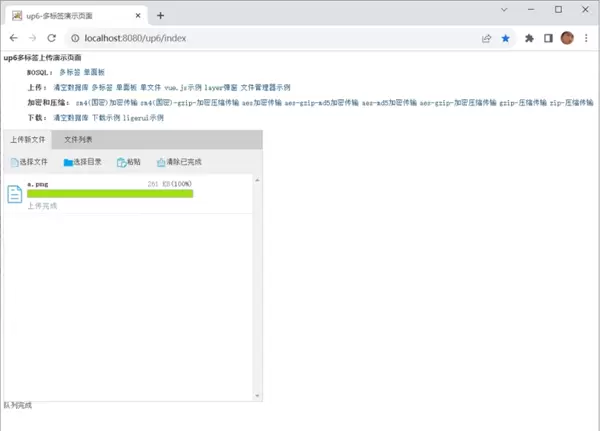The height and width of the screenshot is (431, 600).
Task: Bookmark this page with the star icon
Action: [505, 38]
